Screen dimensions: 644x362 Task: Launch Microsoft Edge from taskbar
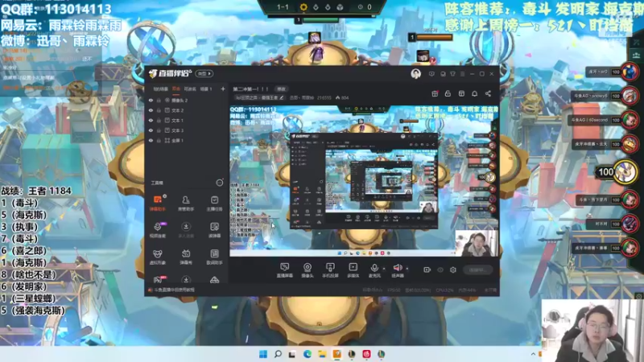tap(308, 354)
